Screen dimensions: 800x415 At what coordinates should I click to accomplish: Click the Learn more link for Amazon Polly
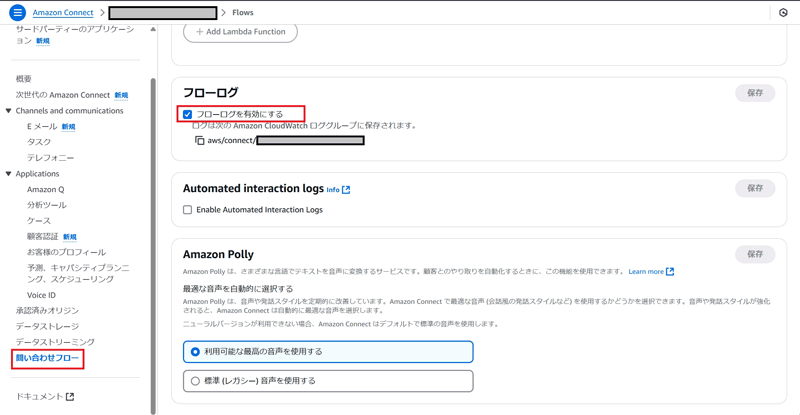pyautogui.click(x=646, y=272)
